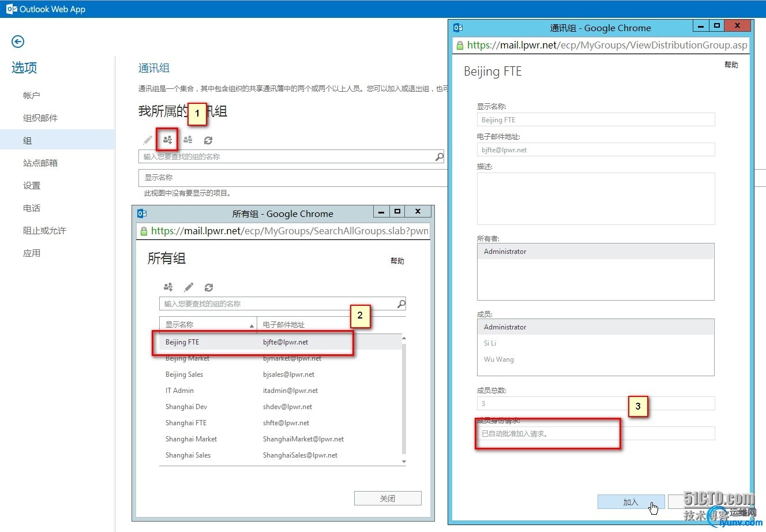Open the 站点邮箱 options page

(x=40, y=163)
